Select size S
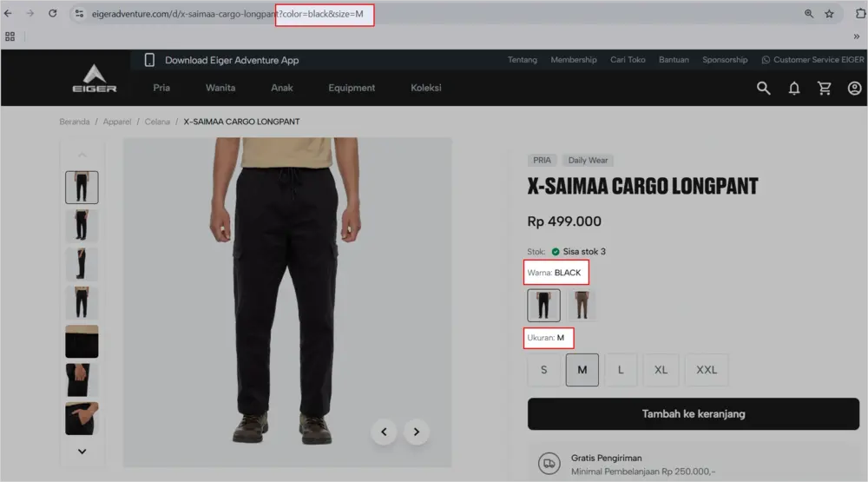 click(543, 370)
